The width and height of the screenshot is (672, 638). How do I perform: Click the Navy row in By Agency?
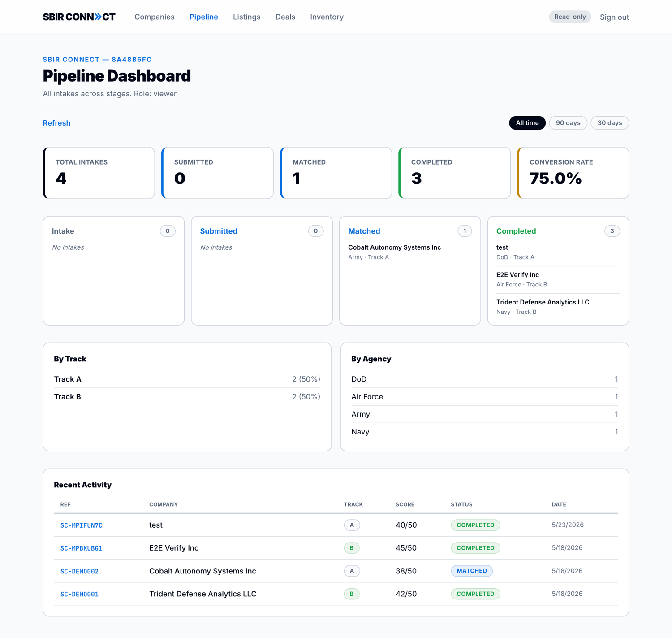pyautogui.click(x=485, y=432)
